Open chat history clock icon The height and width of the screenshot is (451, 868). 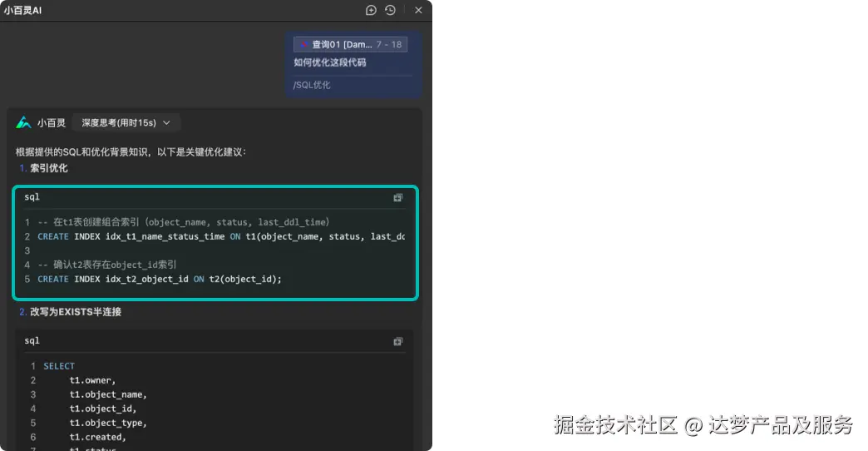pyautogui.click(x=390, y=10)
